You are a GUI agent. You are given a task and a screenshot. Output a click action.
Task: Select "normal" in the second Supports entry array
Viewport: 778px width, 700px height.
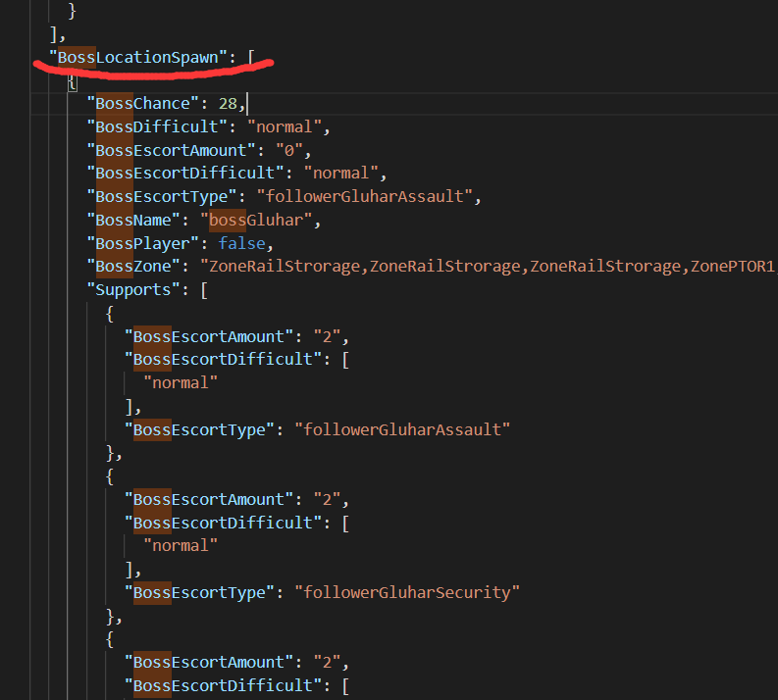pyautogui.click(x=181, y=546)
